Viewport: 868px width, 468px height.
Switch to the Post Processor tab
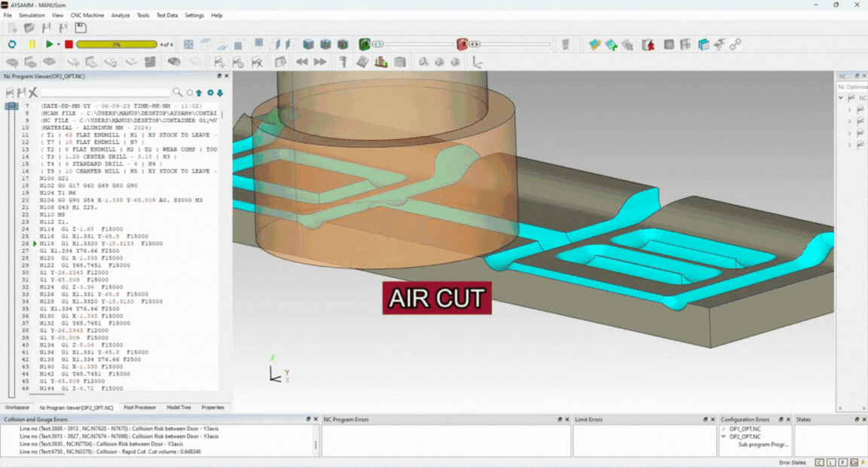coord(139,407)
